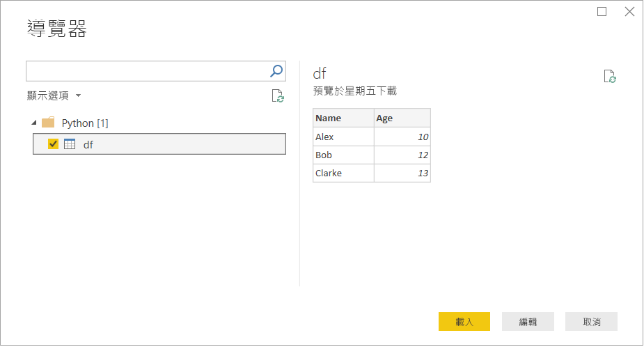Close the navigator dialog window
This screenshot has height=347, width=644.
(x=629, y=11)
